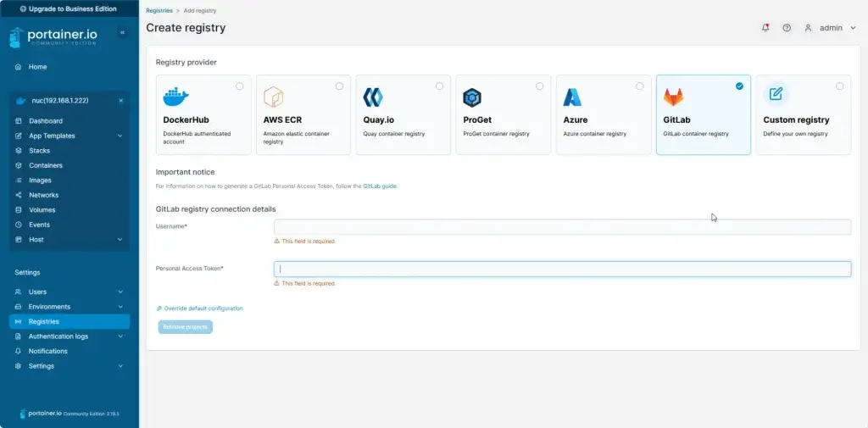This screenshot has width=868, height=428.
Task: Click the Quay.io logo icon
Action: (373, 97)
